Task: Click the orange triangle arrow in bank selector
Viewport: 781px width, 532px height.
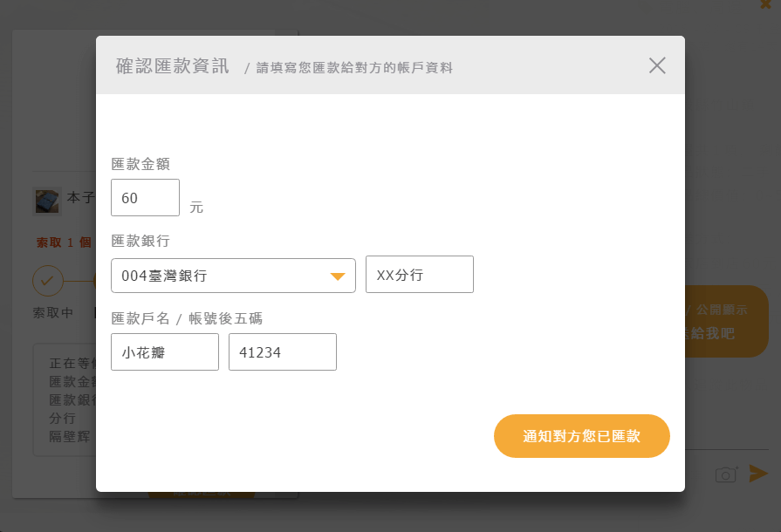Action: click(338, 276)
